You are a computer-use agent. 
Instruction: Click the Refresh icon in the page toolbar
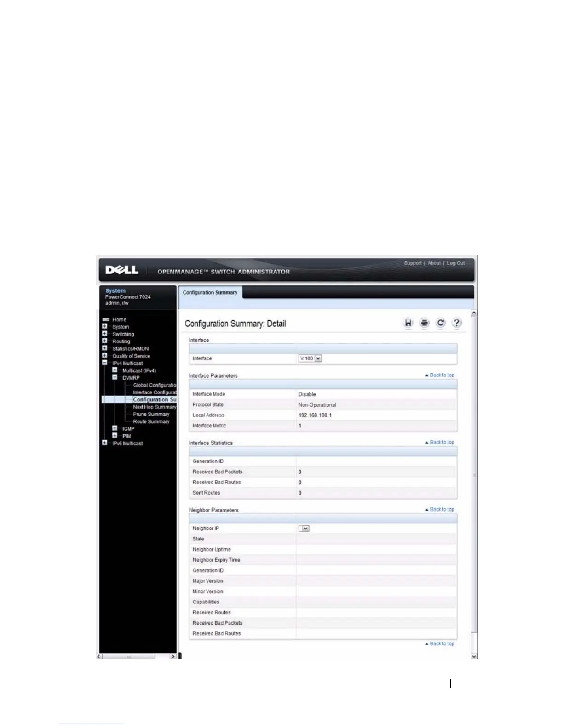pos(440,323)
